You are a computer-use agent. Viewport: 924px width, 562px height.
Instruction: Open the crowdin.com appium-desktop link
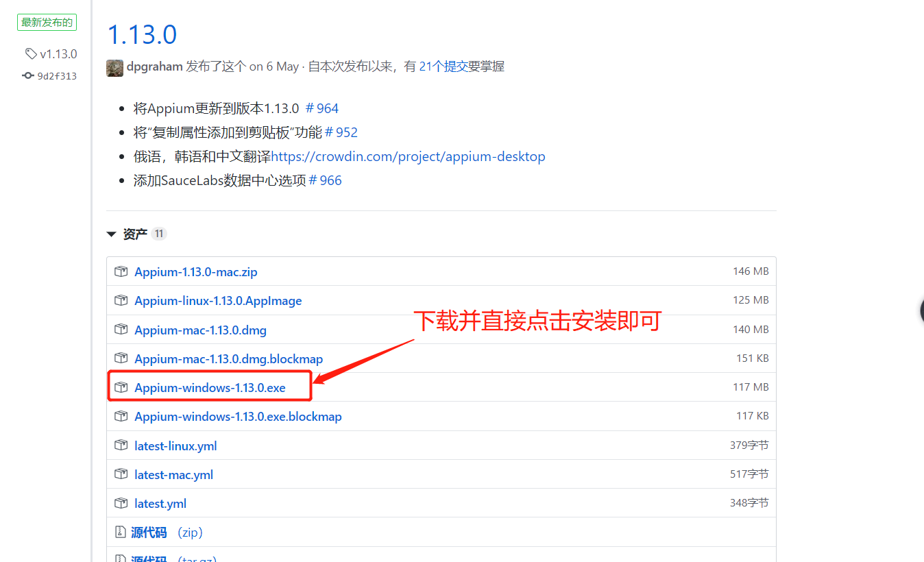(x=409, y=156)
